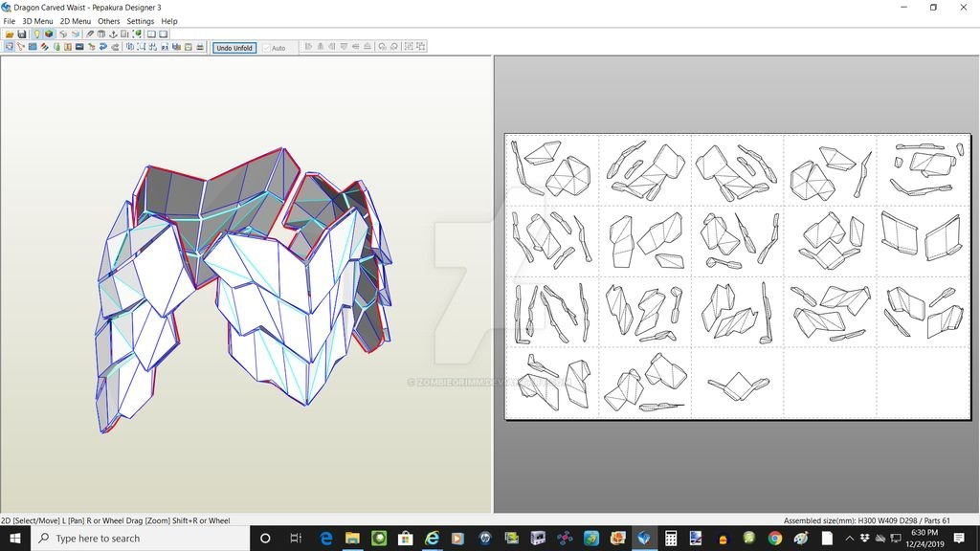Click the Save floppy disk icon
Viewport: 980px width, 551px height.
coord(22,33)
